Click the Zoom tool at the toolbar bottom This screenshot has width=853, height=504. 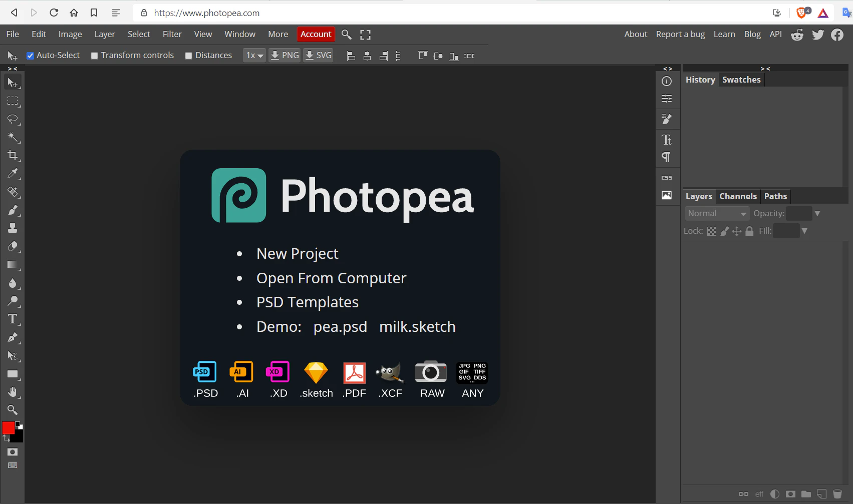[13, 410]
